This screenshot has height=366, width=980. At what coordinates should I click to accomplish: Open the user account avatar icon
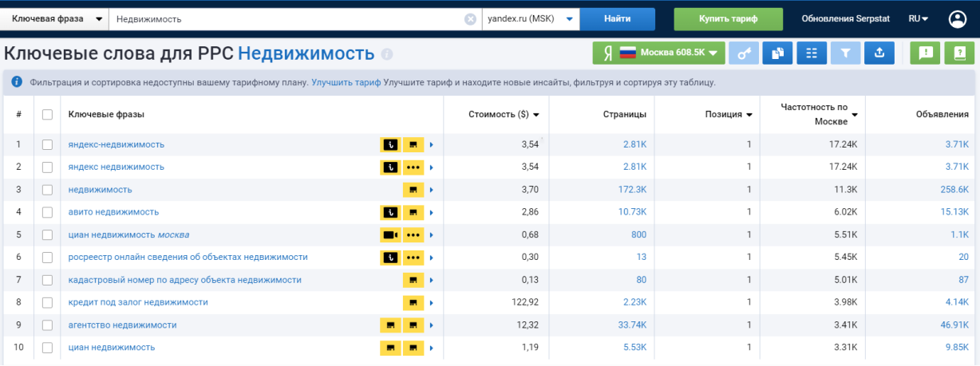coord(958,18)
